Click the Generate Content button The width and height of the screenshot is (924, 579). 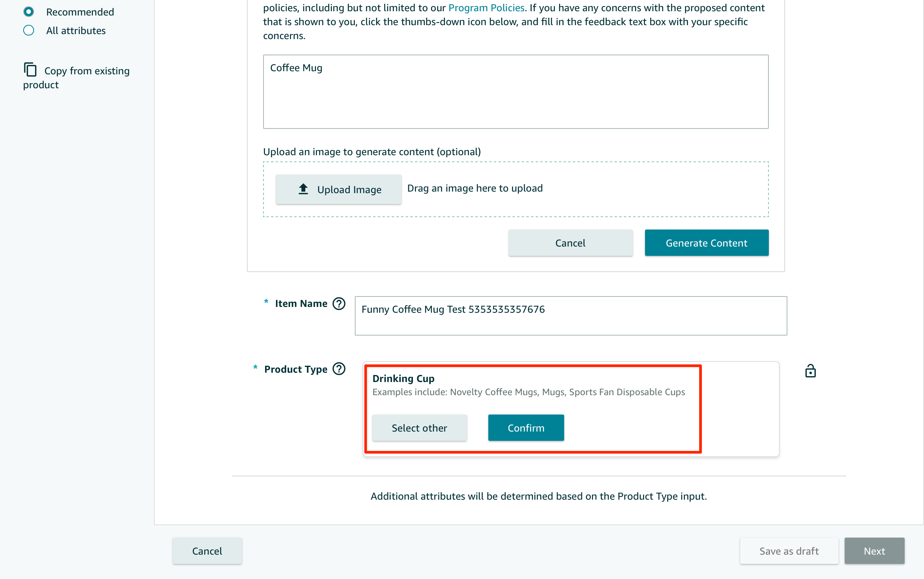pyautogui.click(x=706, y=243)
